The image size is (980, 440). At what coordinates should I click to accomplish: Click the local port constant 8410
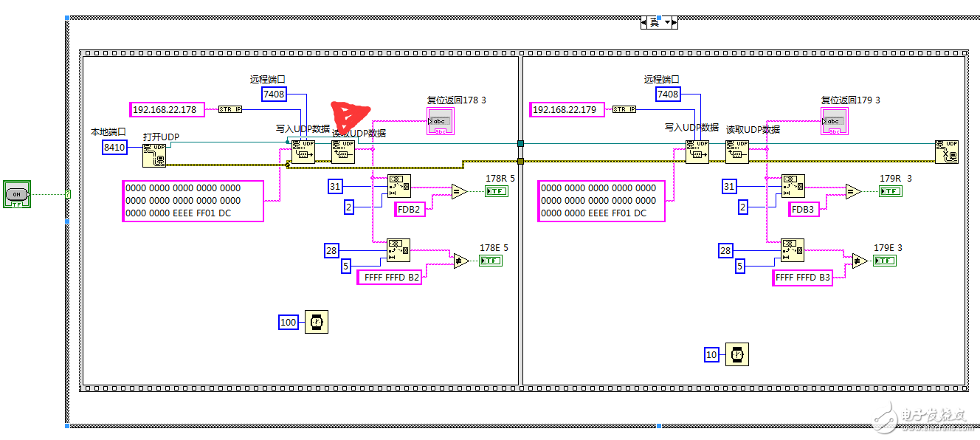pos(114,148)
